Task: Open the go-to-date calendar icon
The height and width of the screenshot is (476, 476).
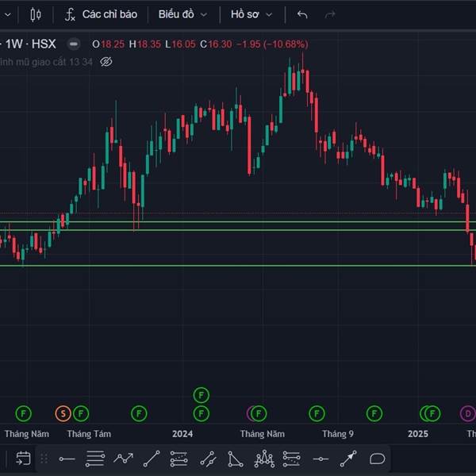Action: click(x=23, y=459)
